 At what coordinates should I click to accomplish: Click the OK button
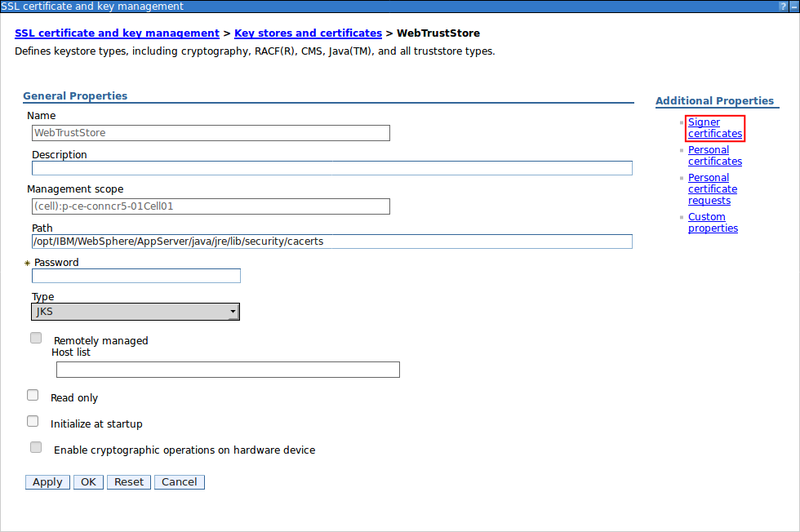coord(88,482)
